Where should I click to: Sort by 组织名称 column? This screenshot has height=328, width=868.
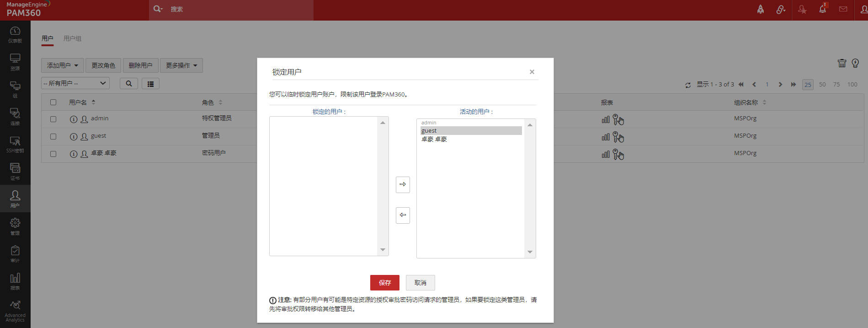[750, 102]
